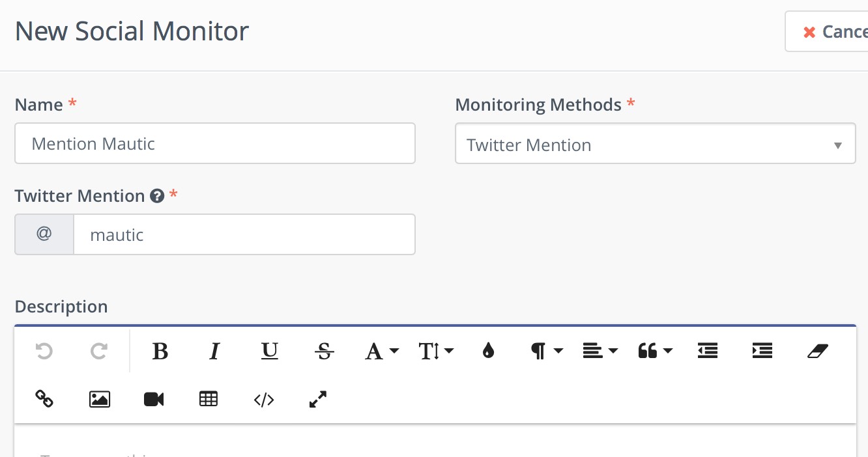Image resolution: width=868 pixels, height=457 pixels.
Task: Insert a link using the chain icon
Action: [x=44, y=398]
